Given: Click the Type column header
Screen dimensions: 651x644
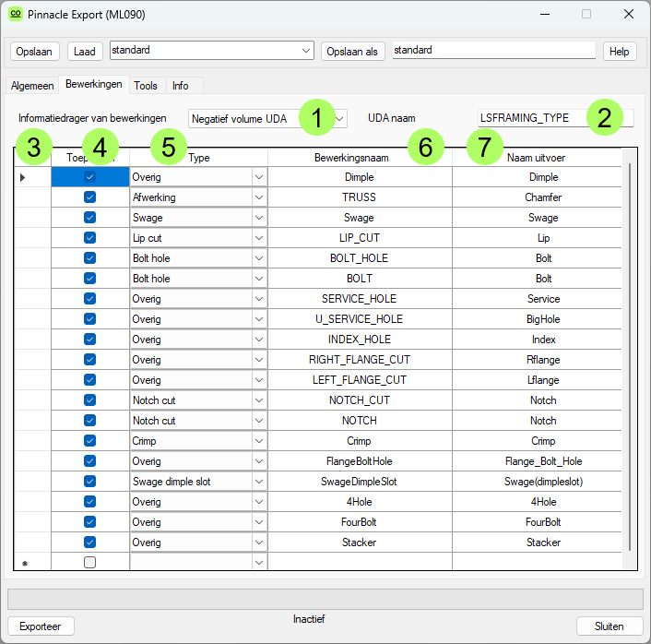Looking at the screenshot, I should pos(199,158).
